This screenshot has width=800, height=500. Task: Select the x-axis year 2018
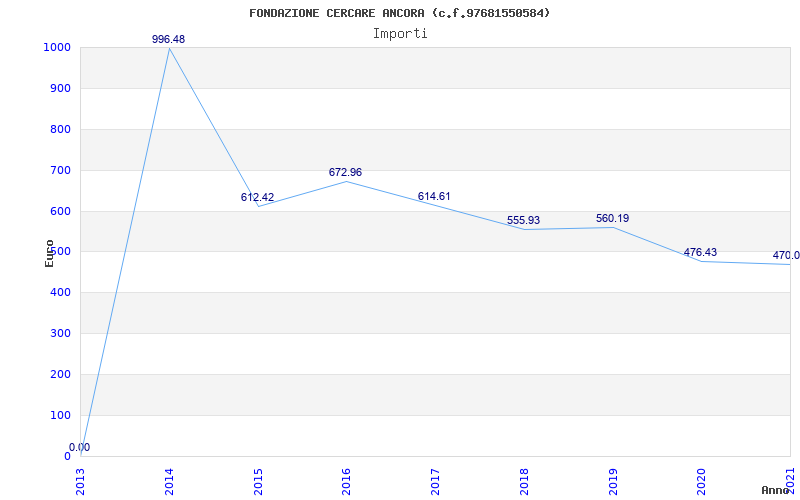(x=524, y=482)
